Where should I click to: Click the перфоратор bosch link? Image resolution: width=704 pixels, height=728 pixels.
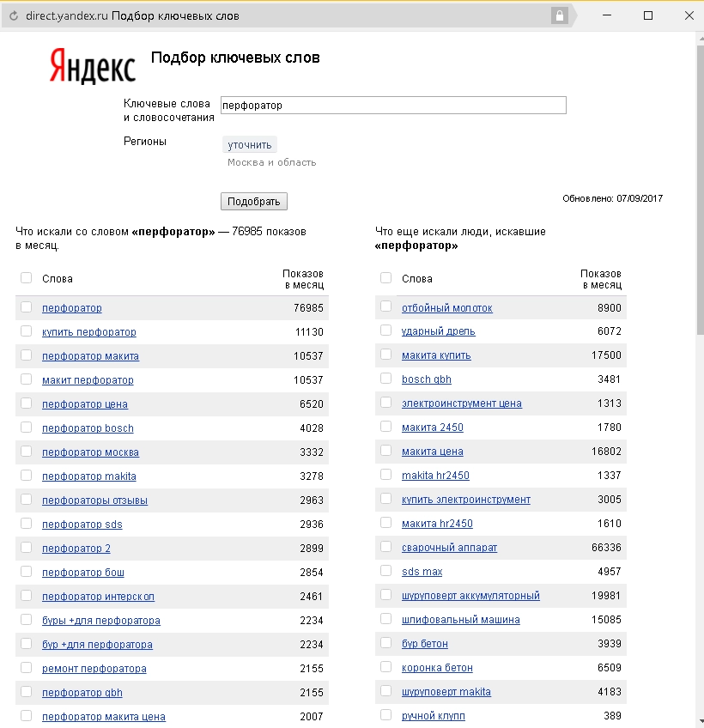(x=88, y=428)
